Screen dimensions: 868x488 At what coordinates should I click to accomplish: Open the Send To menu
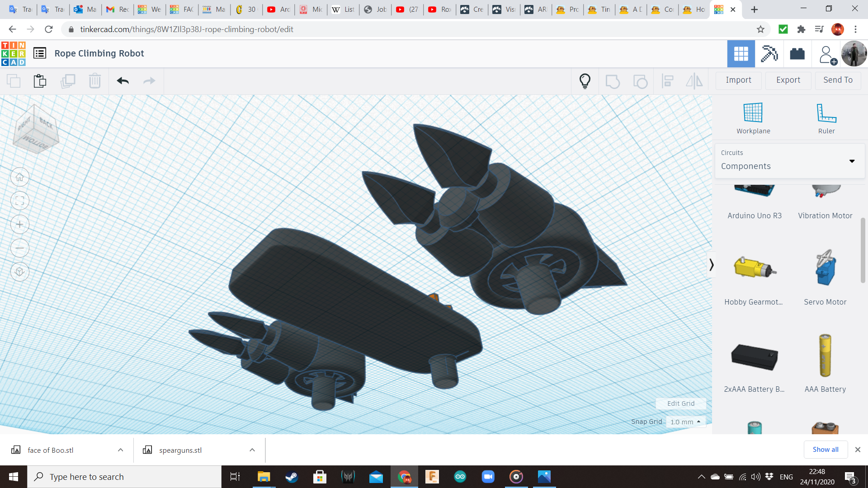click(x=838, y=80)
